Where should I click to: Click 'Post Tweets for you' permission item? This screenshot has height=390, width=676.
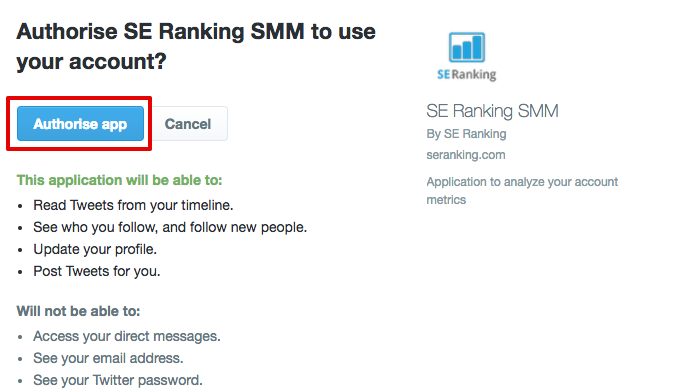(x=97, y=271)
